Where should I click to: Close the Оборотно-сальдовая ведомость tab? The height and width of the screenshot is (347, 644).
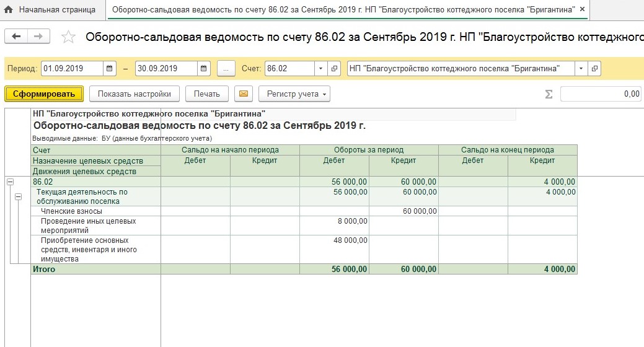[x=581, y=10]
